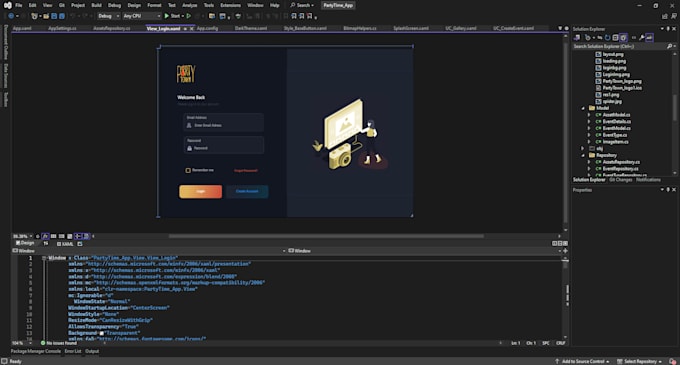Click the Save All toolbar icon
The height and width of the screenshot is (365, 680).
(62, 16)
